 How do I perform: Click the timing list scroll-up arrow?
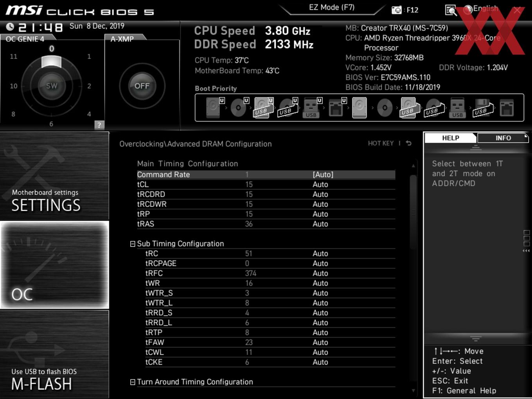[413, 166]
